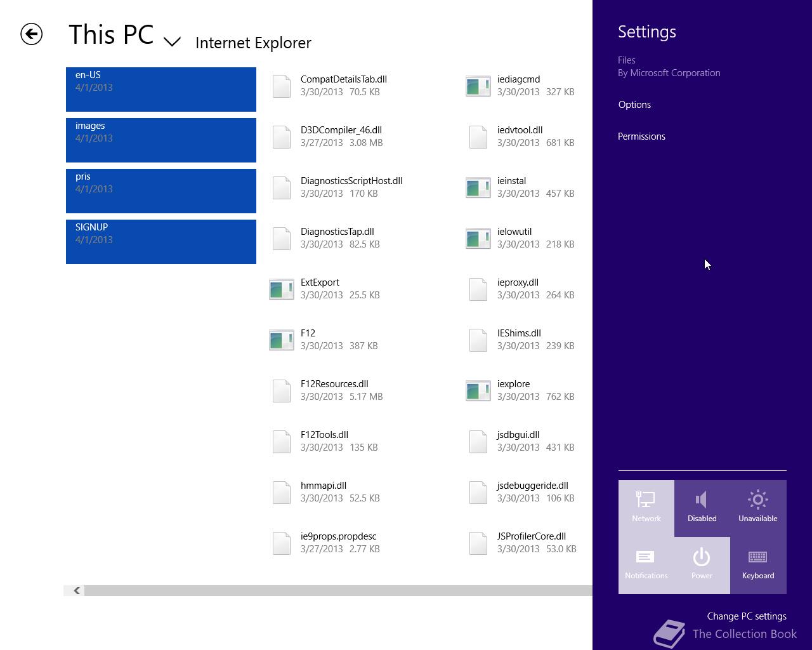The image size is (812, 650).
Task: Open the en-US folder tile
Action: (x=161, y=90)
